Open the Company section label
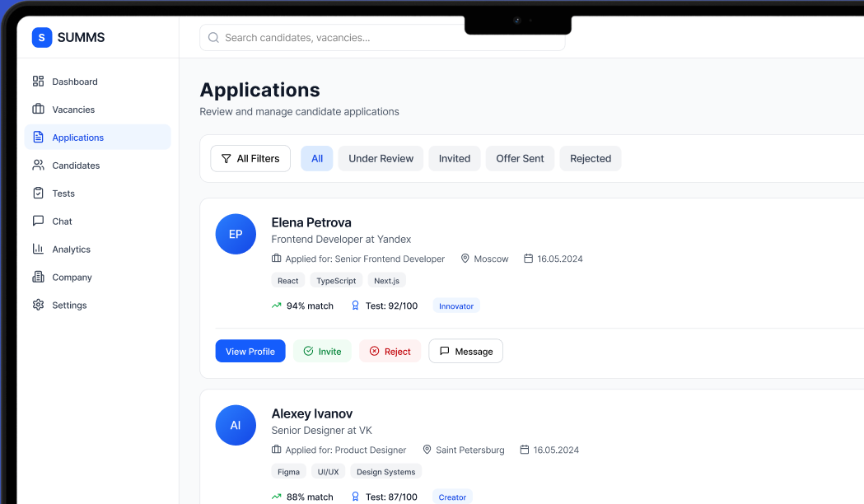864x504 pixels. tap(72, 277)
